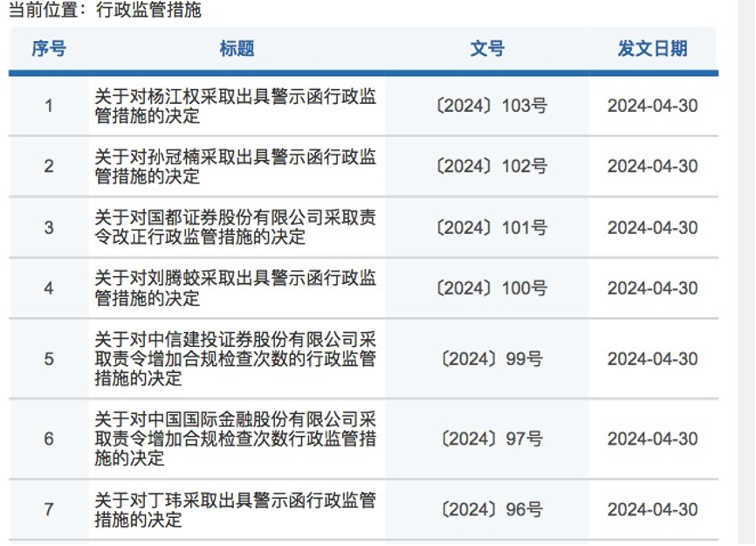
Task: Open 中国国际金融 compliance inspection decision
Action: 236,439
